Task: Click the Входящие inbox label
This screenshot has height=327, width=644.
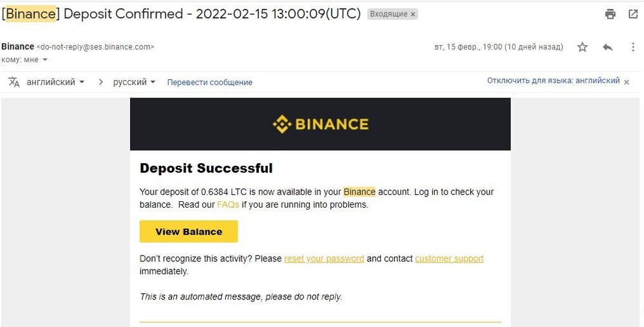Action: pyautogui.click(x=388, y=14)
